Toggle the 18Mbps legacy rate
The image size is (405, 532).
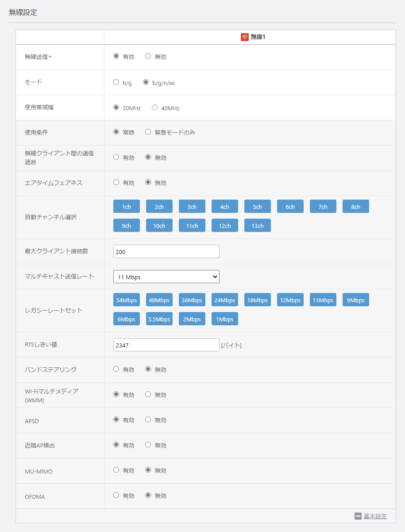pos(258,300)
